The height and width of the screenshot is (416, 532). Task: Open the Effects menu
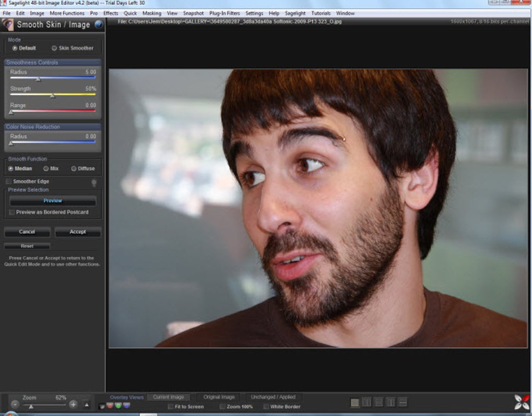(x=111, y=13)
